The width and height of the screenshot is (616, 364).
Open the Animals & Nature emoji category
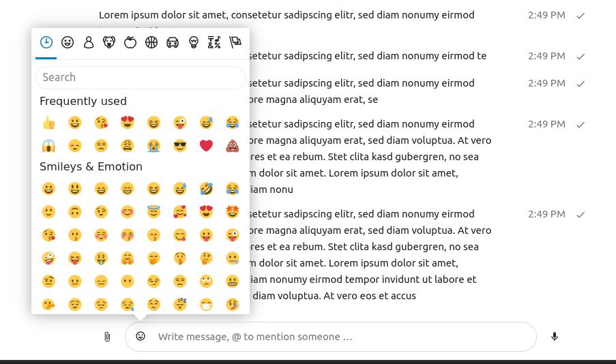click(109, 42)
